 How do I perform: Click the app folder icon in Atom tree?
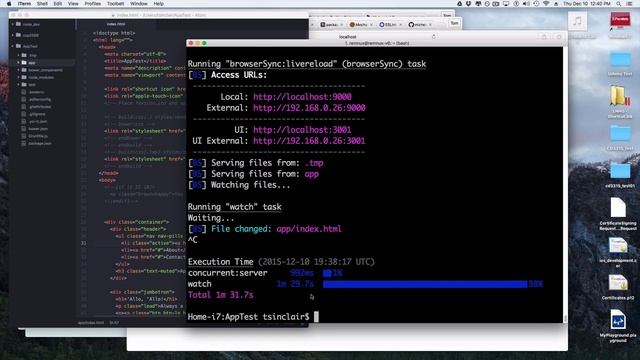point(24,62)
